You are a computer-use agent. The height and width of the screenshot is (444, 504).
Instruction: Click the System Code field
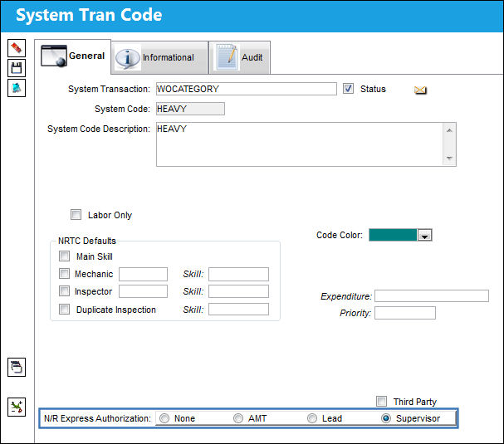[x=190, y=109]
